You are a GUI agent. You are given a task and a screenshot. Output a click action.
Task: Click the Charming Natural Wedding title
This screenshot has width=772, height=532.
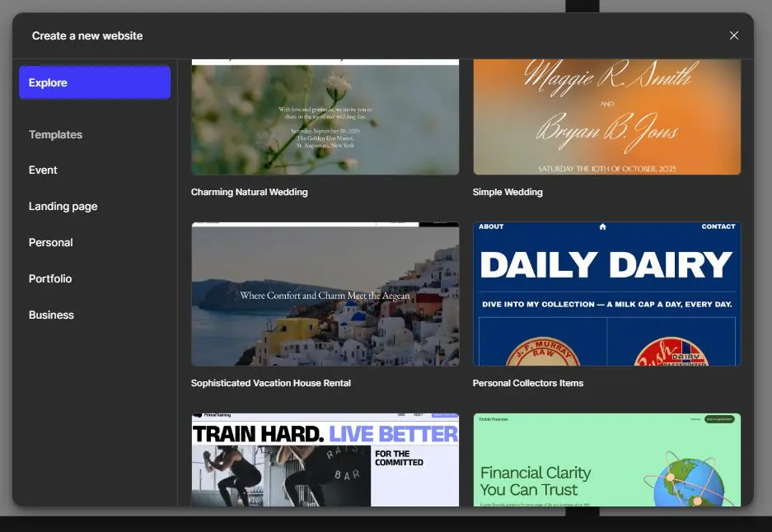(249, 192)
